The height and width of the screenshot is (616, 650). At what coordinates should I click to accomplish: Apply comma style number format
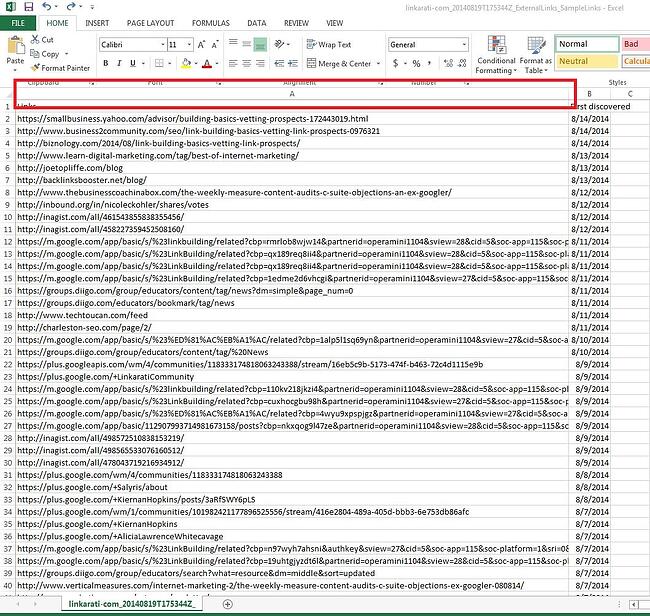click(x=429, y=63)
